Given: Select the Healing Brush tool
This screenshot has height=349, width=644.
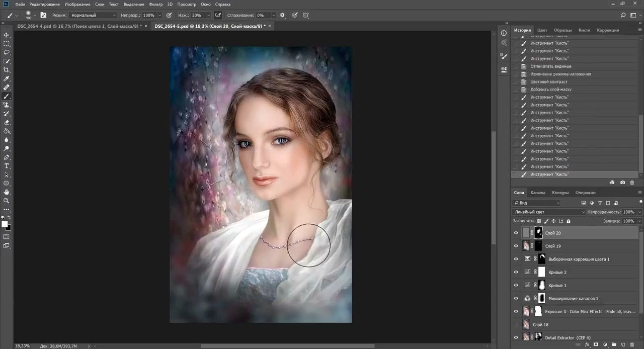Looking at the screenshot, I should click(7, 88).
